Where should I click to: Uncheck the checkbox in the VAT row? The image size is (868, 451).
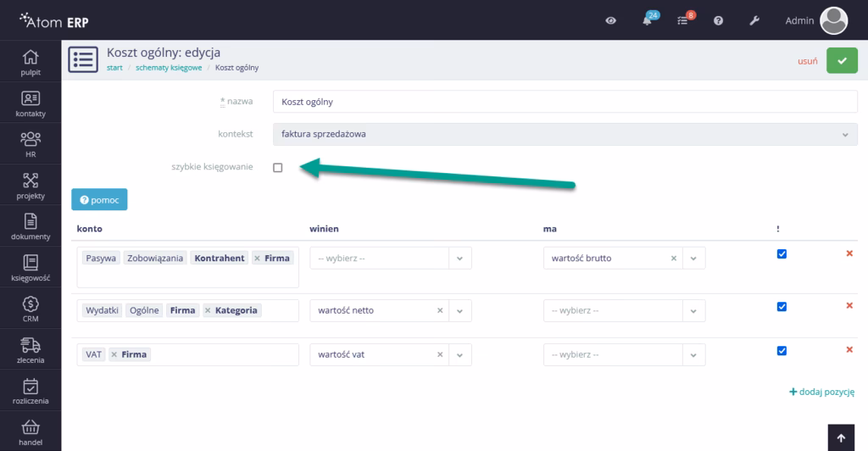coord(782,351)
